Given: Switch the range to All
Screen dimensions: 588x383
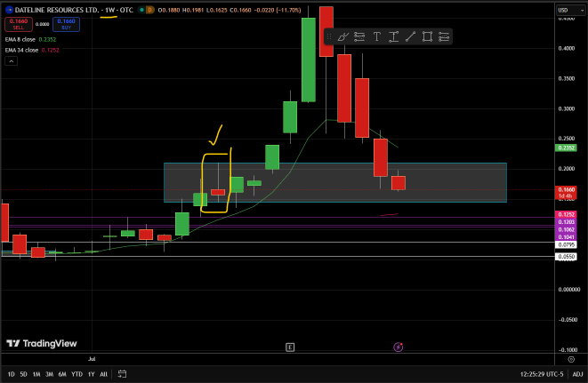Looking at the screenshot, I should point(103,374).
